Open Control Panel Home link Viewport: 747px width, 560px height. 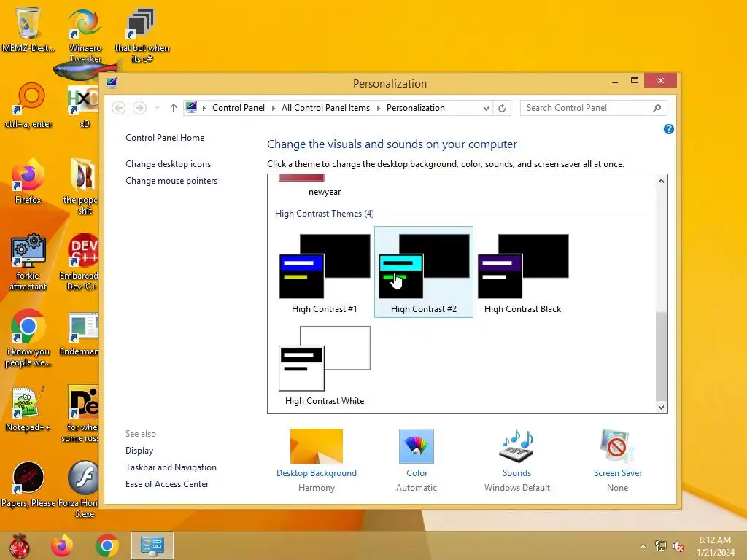(165, 138)
